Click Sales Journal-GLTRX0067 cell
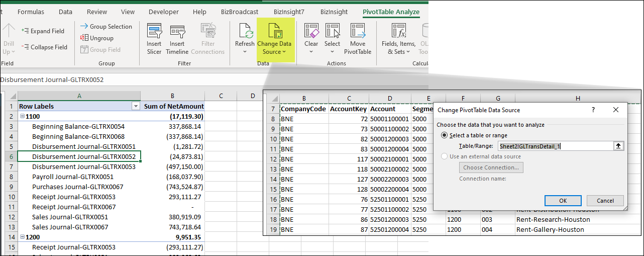The height and width of the screenshot is (256, 644). click(x=79, y=227)
